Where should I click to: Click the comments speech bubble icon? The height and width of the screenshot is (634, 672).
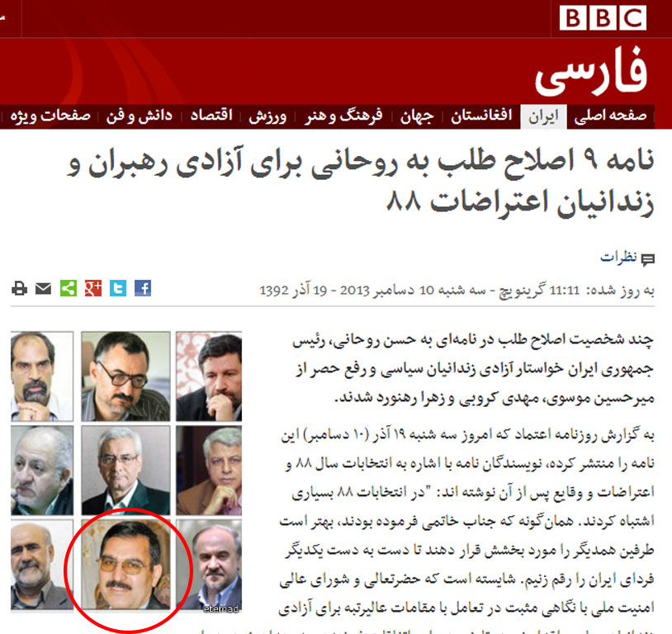pyautogui.click(x=647, y=259)
